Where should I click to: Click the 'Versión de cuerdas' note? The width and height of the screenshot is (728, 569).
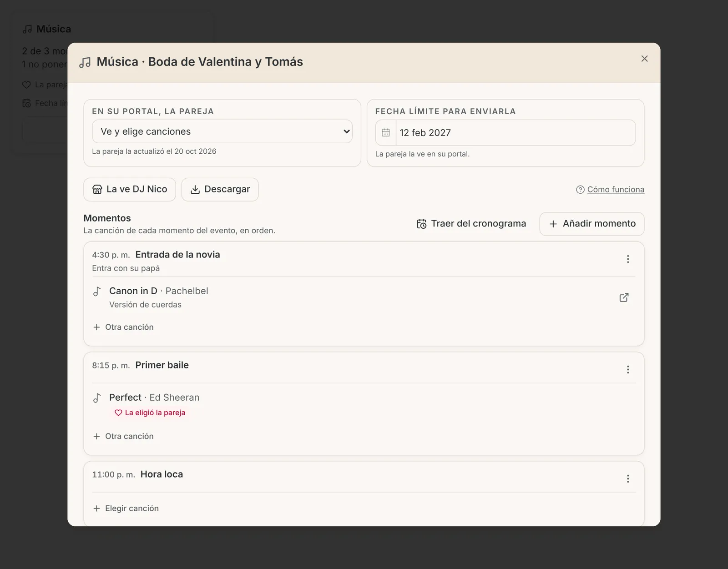[x=145, y=305]
